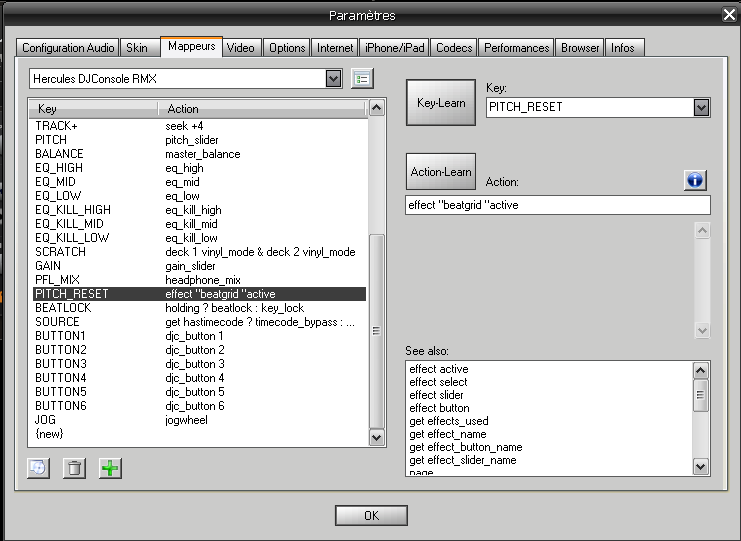Click the Key-Learn button

[x=441, y=103]
